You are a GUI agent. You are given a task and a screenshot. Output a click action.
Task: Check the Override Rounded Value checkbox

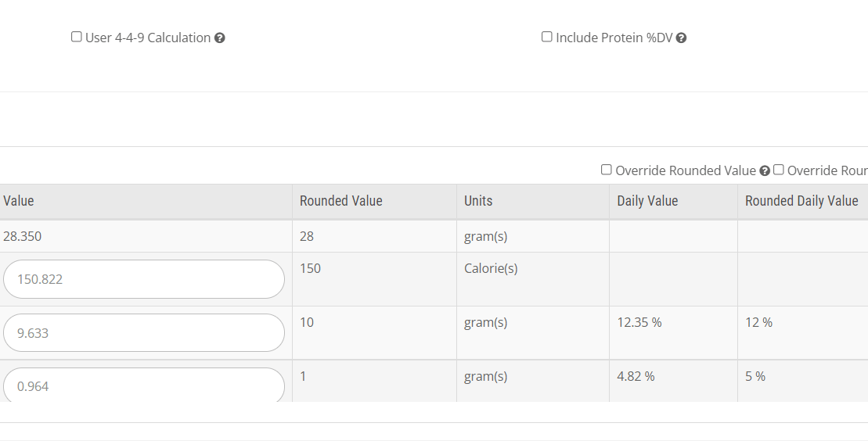(x=607, y=170)
